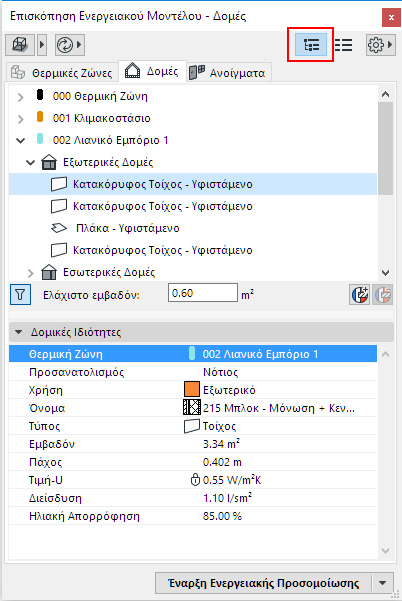Click the Ελάχιστο εμβαδόν value field
Screen dimensions: 402x601
[203, 293]
